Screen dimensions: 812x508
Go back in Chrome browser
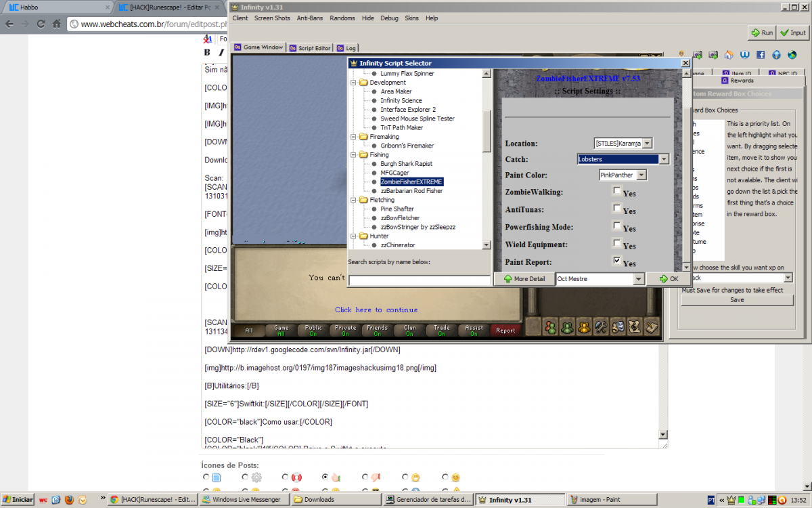(x=9, y=24)
